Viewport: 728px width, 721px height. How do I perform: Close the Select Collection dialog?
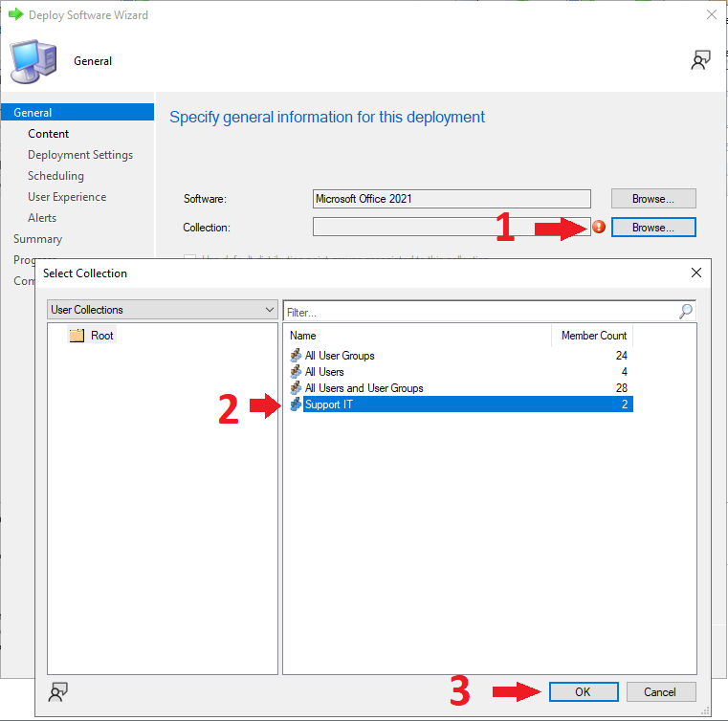pos(696,273)
